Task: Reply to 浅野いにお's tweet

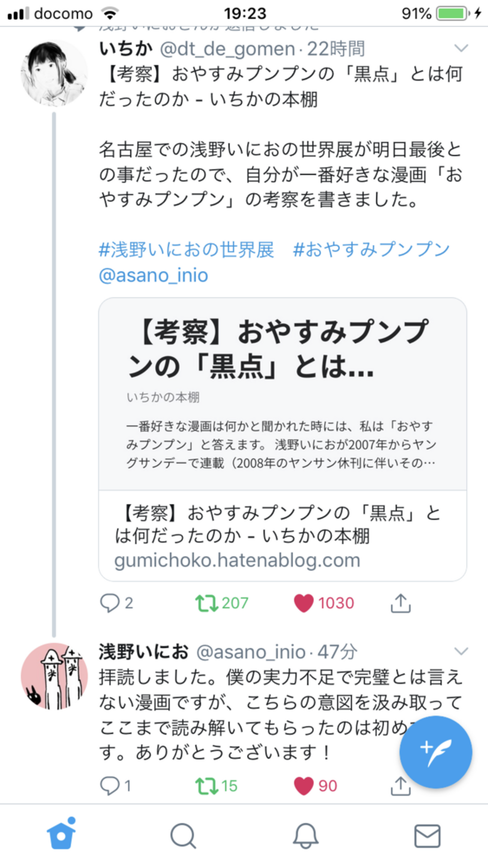Action: [x=110, y=786]
